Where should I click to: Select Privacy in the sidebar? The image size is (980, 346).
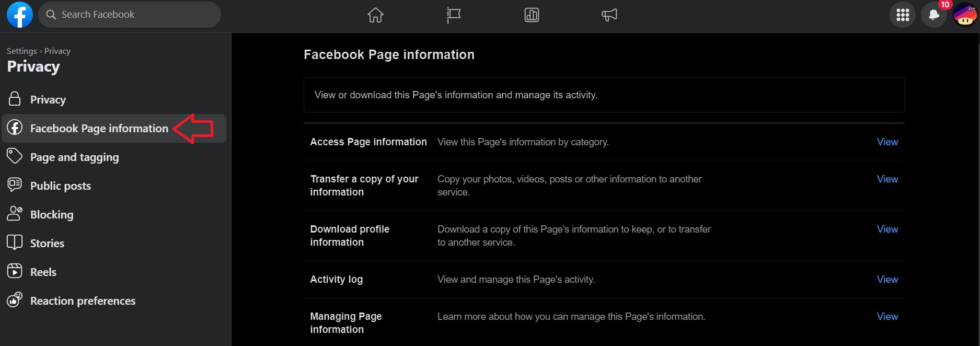coord(114,99)
